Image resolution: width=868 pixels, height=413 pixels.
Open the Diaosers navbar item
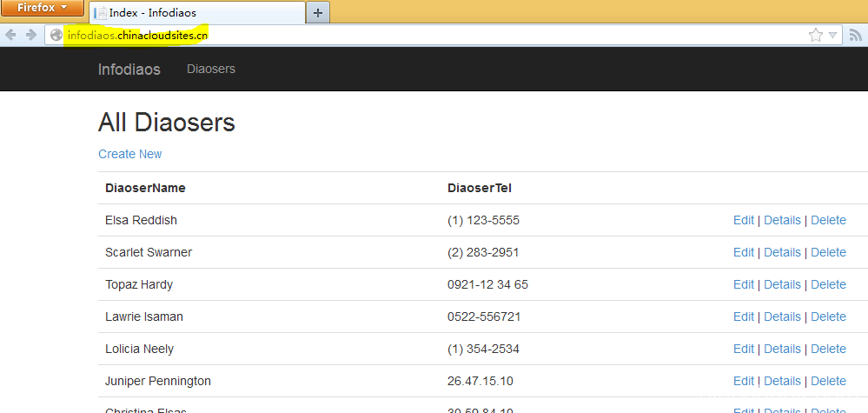click(211, 69)
